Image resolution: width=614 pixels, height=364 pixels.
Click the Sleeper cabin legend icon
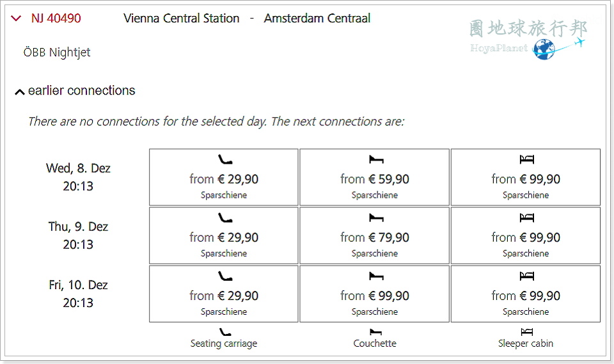(x=526, y=332)
